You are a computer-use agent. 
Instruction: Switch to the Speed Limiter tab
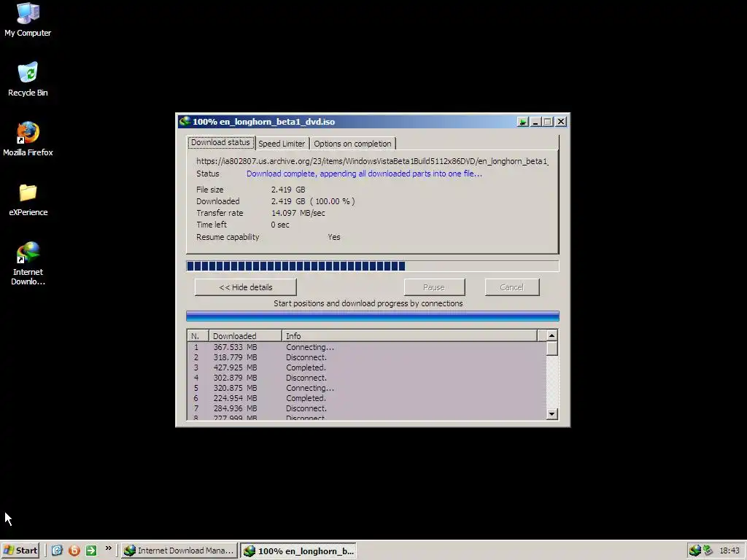282,144
